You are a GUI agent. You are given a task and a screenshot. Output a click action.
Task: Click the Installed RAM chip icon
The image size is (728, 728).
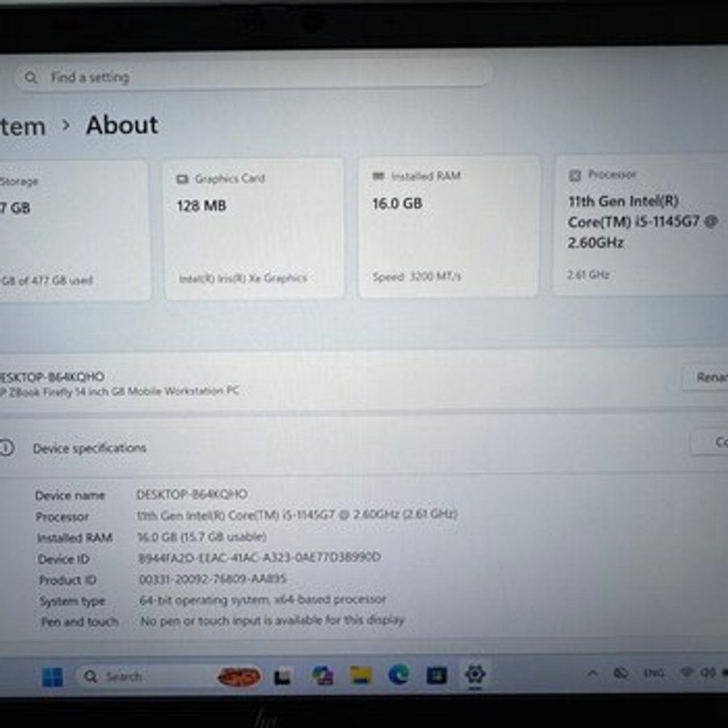pos(379,176)
